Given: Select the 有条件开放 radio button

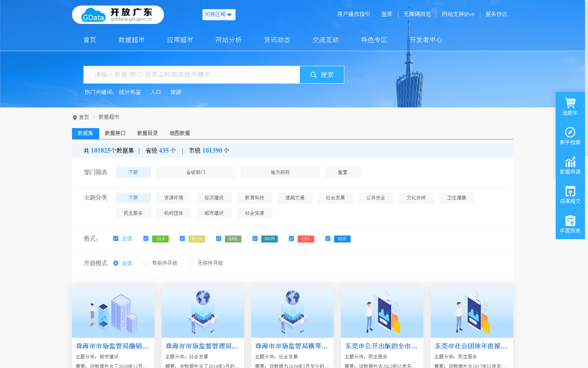Looking at the screenshot, I should tap(146, 263).
